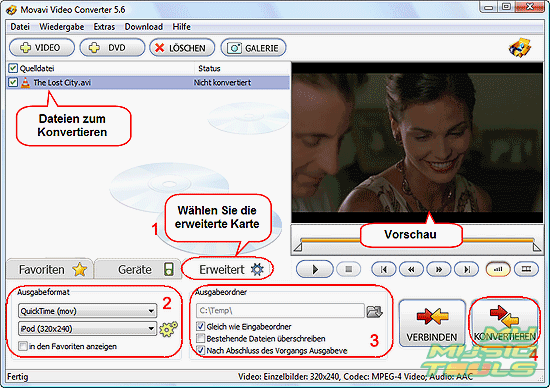
Task: Open the volume control icon
Action: [x=498, y=269]
